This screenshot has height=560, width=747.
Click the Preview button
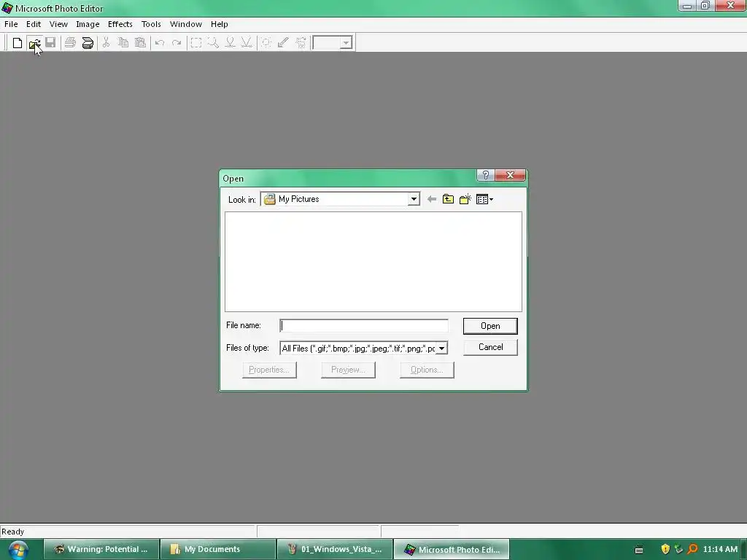tap(348, 370)
